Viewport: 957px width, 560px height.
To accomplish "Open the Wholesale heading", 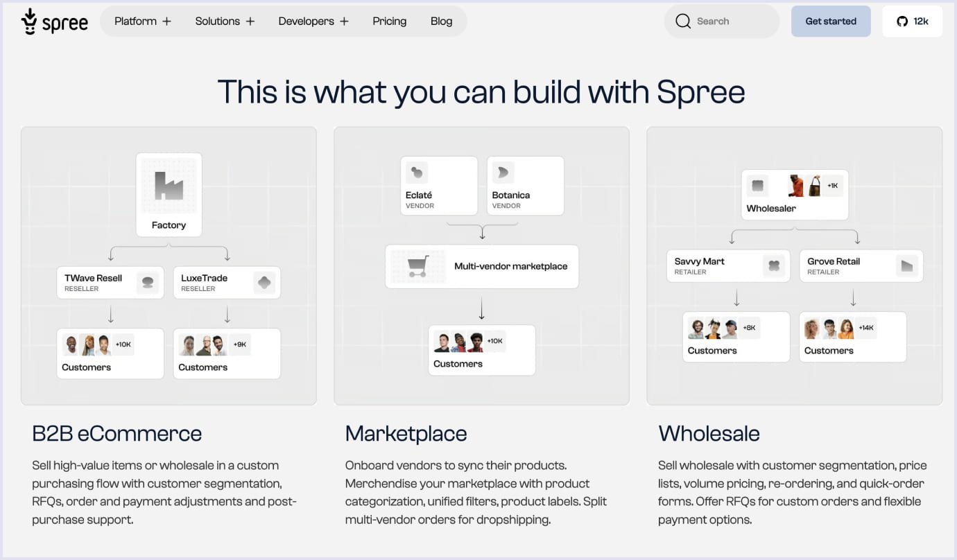I will pos(709,434).
